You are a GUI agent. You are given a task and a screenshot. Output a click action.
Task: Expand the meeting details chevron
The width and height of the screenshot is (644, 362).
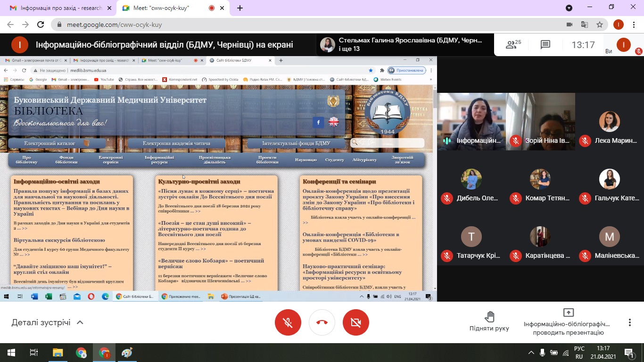point(80,322)
